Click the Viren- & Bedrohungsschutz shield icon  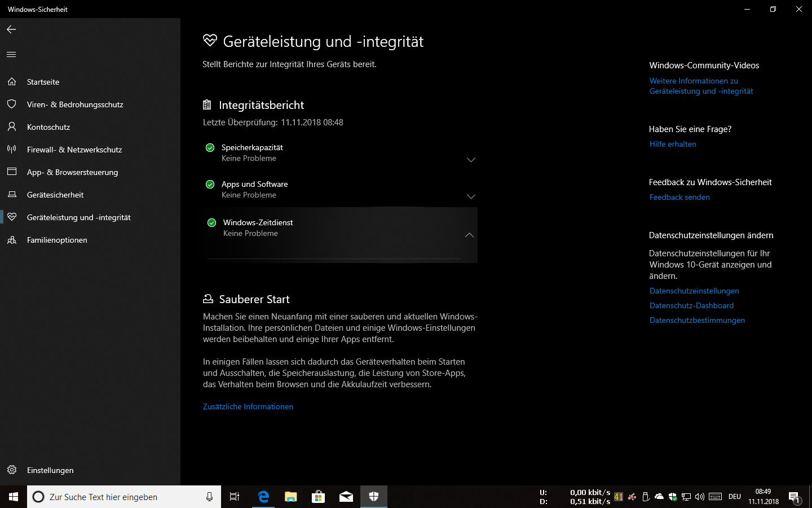(x=12, y=104)
